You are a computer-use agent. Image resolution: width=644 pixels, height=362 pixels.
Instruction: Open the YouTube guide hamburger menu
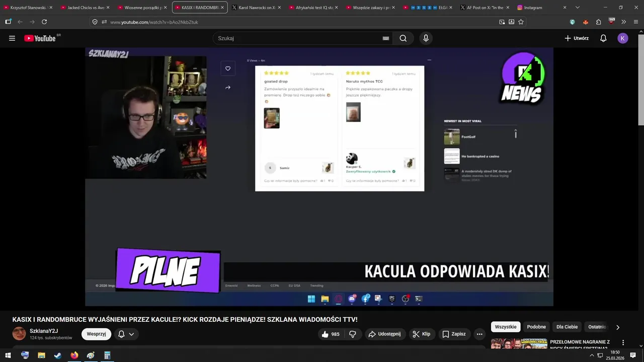pyautogui.click(x=12, y=38)
